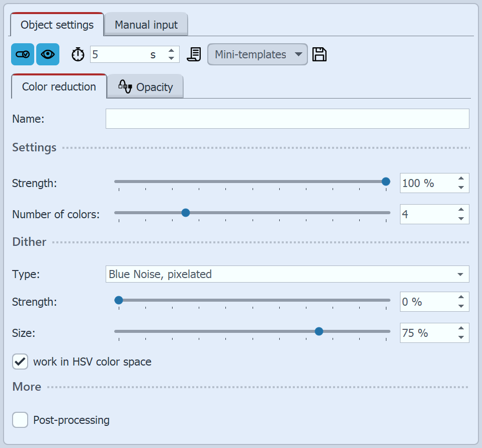Toggle the chain link icon in the toolbar
Screen dimensions: 482x448
(23, 54)
